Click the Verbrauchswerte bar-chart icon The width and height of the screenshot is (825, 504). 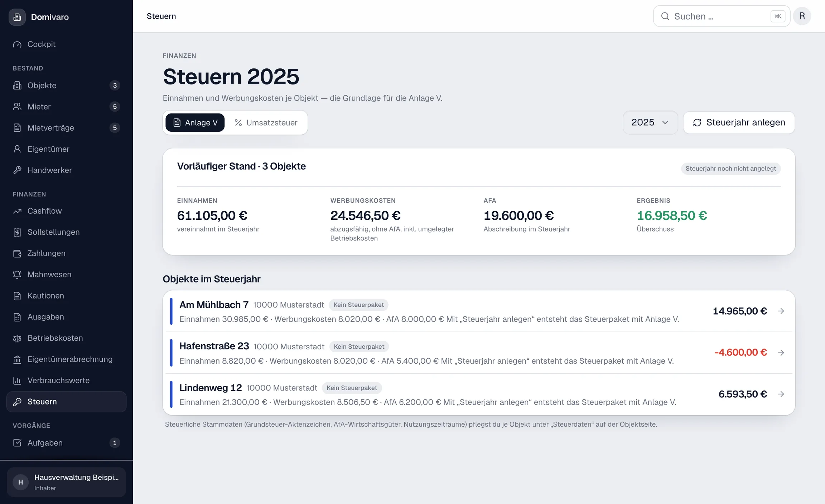pos(17,381)
